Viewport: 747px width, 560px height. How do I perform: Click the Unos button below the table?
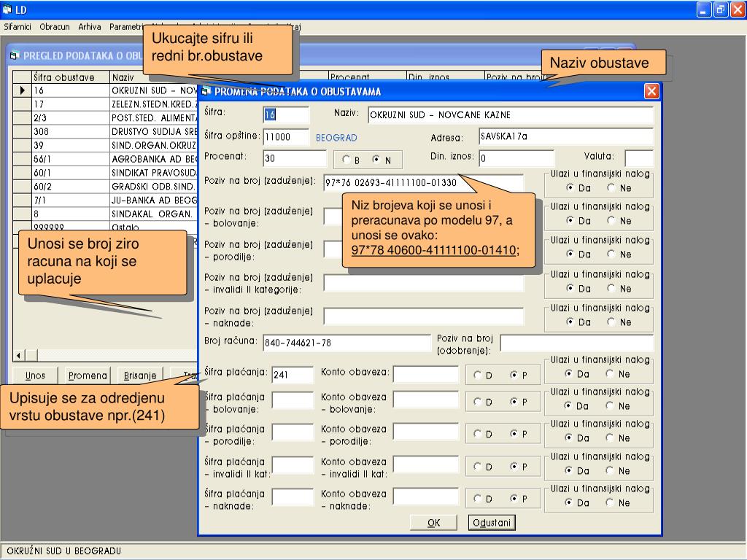coord(35,376)
